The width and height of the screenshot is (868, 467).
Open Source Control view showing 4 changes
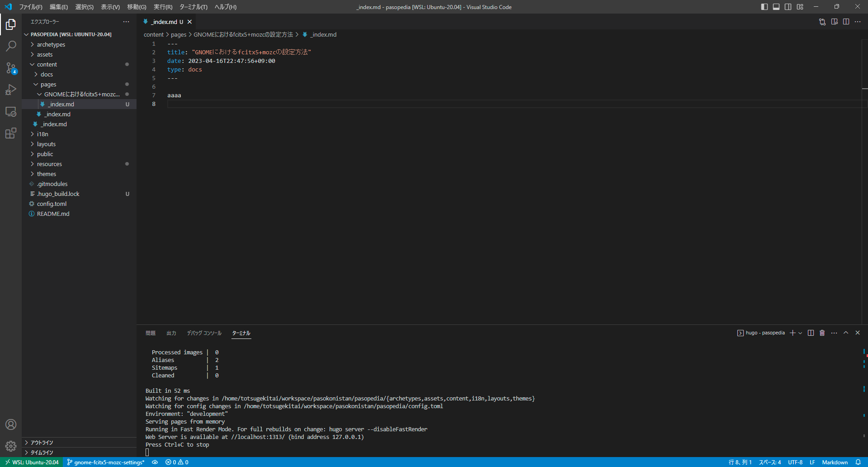11,68
